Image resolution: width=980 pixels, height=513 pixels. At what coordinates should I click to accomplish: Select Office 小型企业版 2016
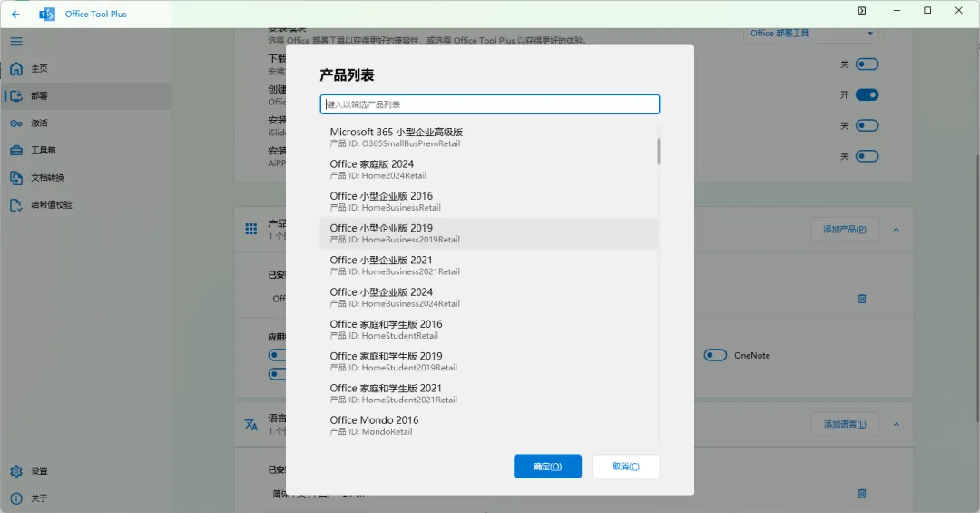[x=489, y=201]
